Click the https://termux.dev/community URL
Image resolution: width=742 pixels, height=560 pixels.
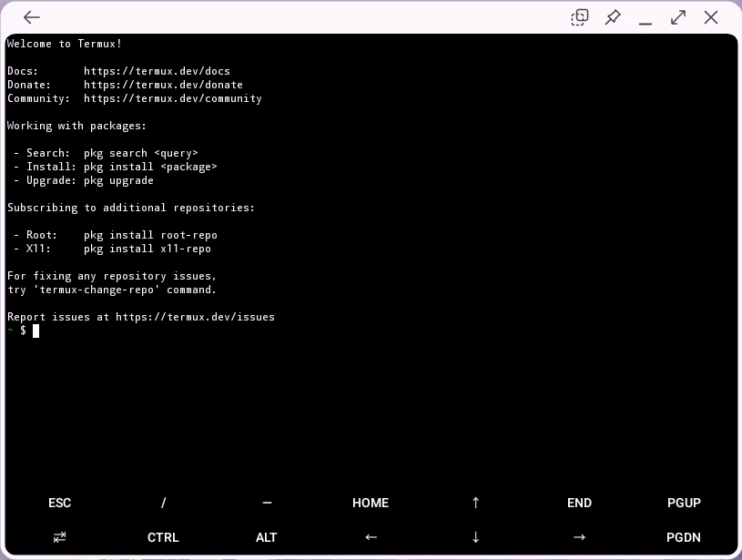coord(173,98)
